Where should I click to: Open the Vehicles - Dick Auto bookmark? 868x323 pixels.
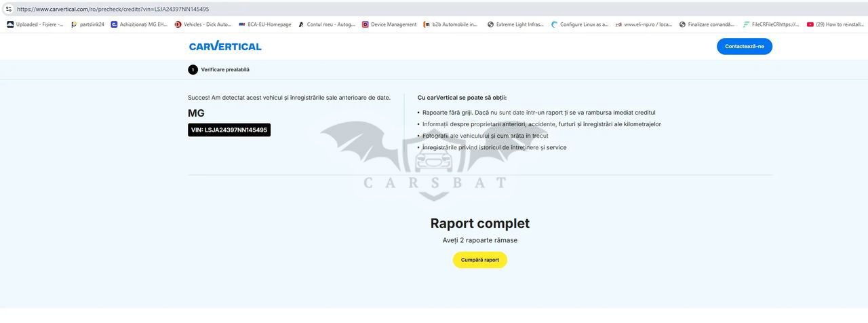pyautogui.click(x=203, y=24)
